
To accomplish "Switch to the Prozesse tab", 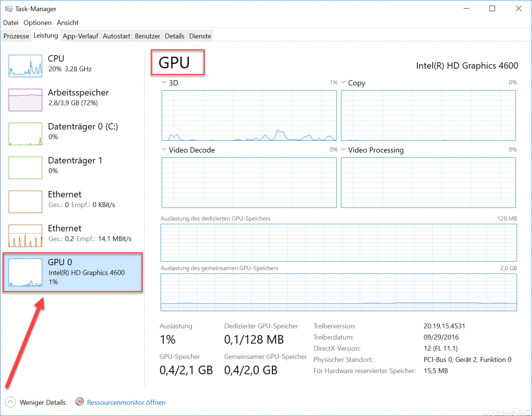I will click(16, 36).
